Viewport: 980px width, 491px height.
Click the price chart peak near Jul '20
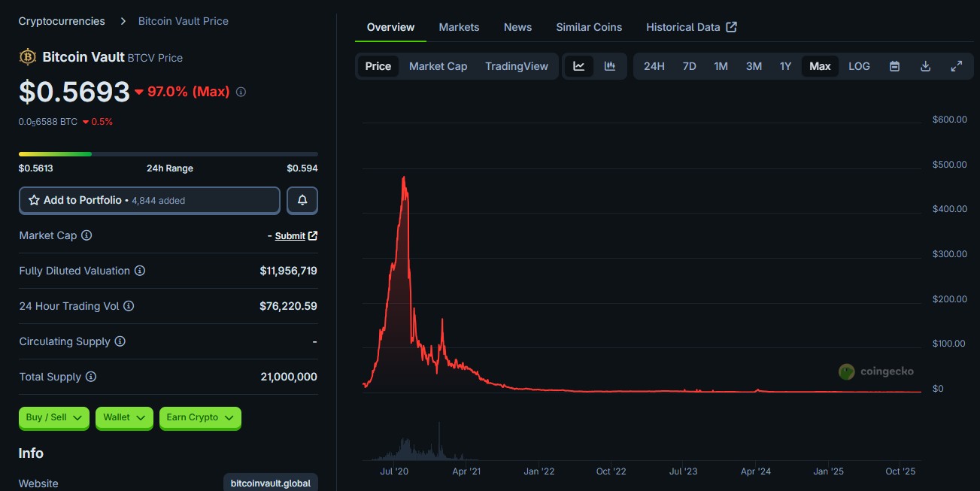(x=405, y=178)
